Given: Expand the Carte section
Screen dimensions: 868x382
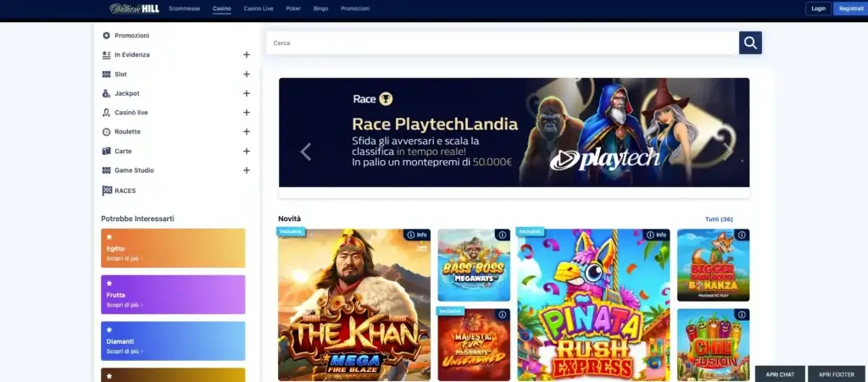Looking at the screenshot, I should [x=247, y=151].
